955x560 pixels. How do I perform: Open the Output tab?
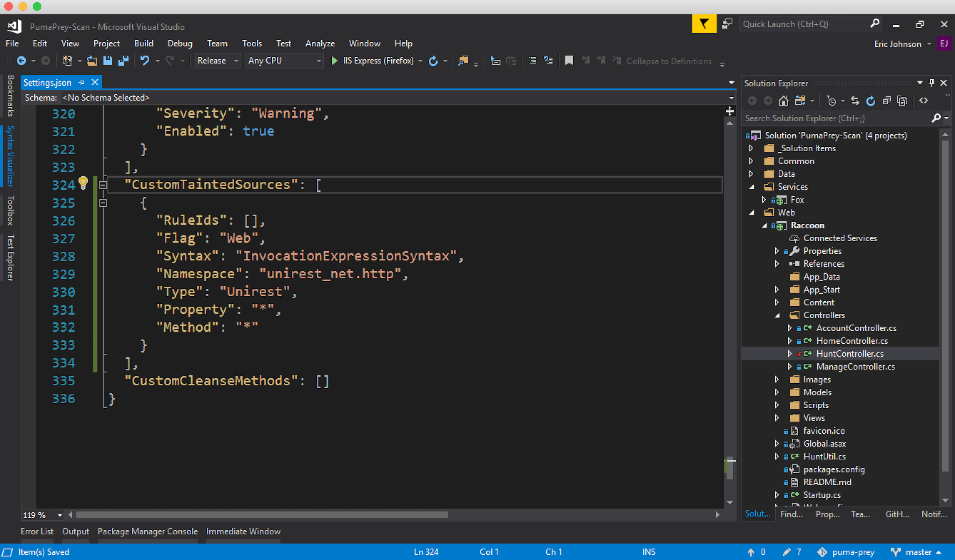[75, 531]
